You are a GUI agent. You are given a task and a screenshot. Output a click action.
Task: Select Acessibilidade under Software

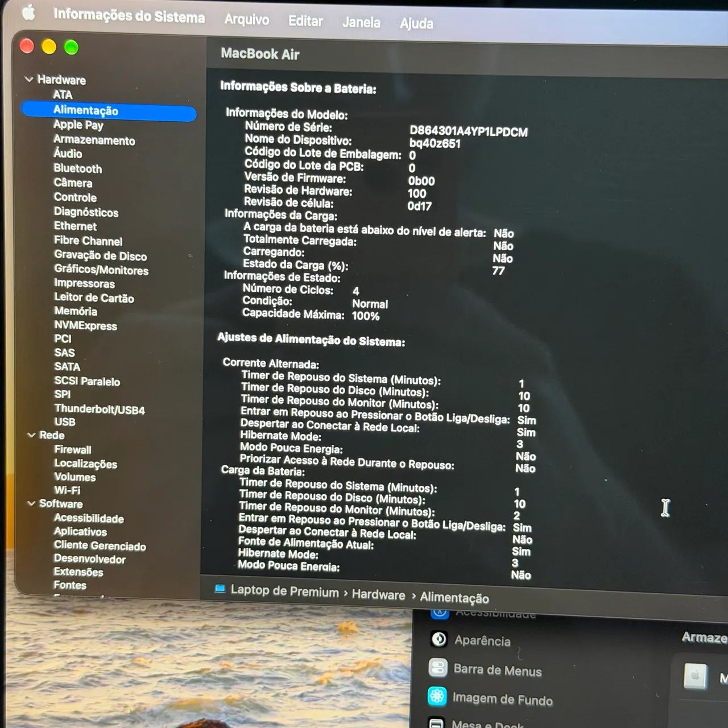point(89,518)
